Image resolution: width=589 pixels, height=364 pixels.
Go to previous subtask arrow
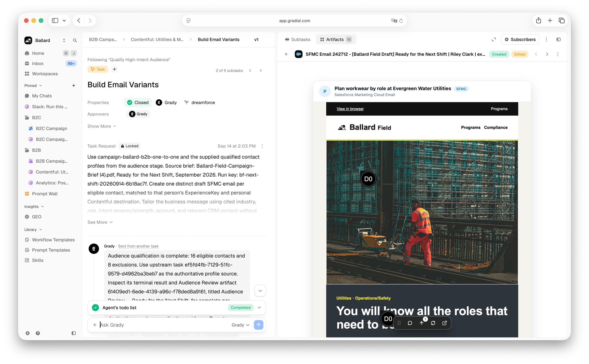[x=250, y=70]
